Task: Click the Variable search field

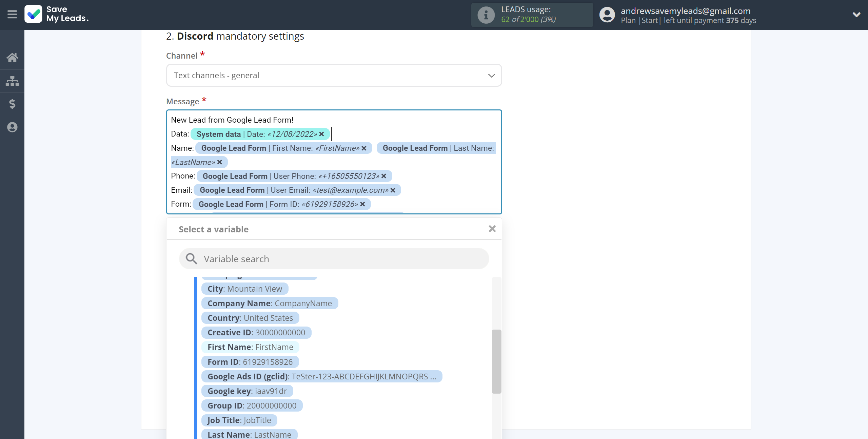Action: 334,259
